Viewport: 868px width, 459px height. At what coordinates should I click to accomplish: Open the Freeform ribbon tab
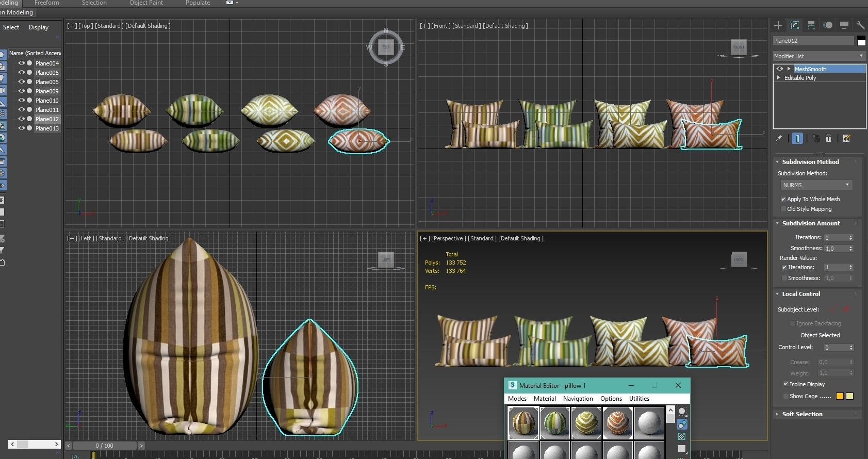(46, 3)
